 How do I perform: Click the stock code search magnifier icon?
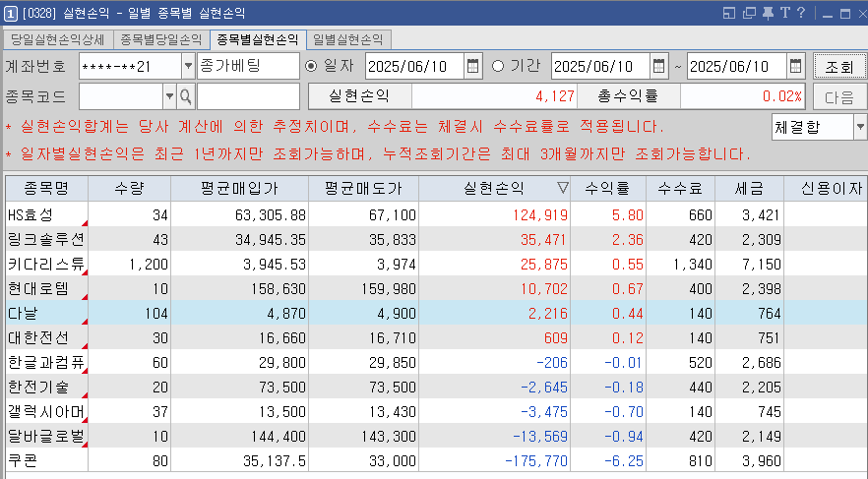[x=186, y=96]
